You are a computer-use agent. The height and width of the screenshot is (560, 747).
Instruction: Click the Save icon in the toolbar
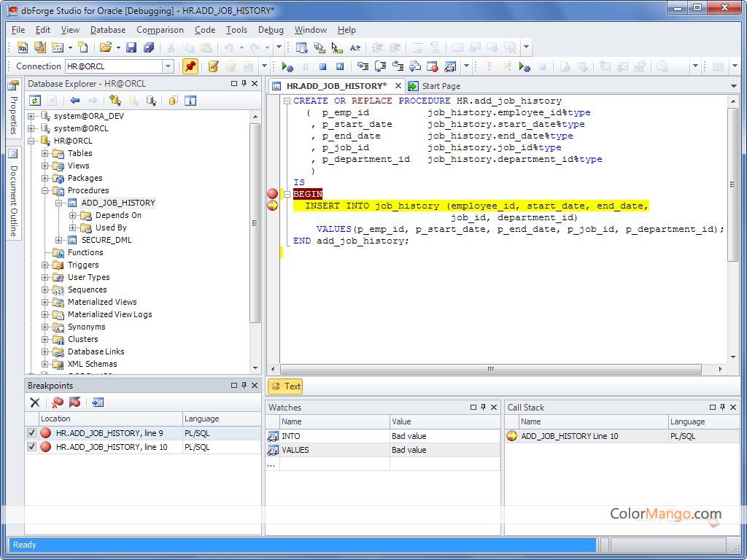(x=131, y=47)
